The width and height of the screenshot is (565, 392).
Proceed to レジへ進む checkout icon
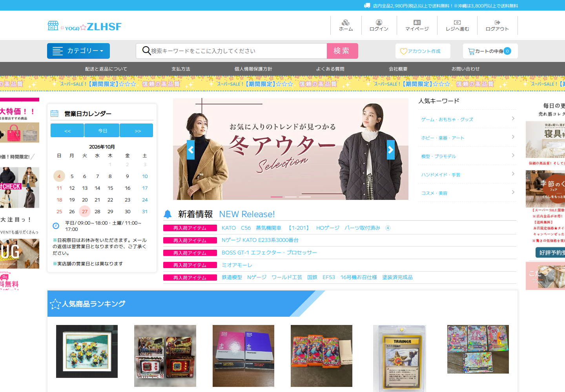[x=457, y=22]
